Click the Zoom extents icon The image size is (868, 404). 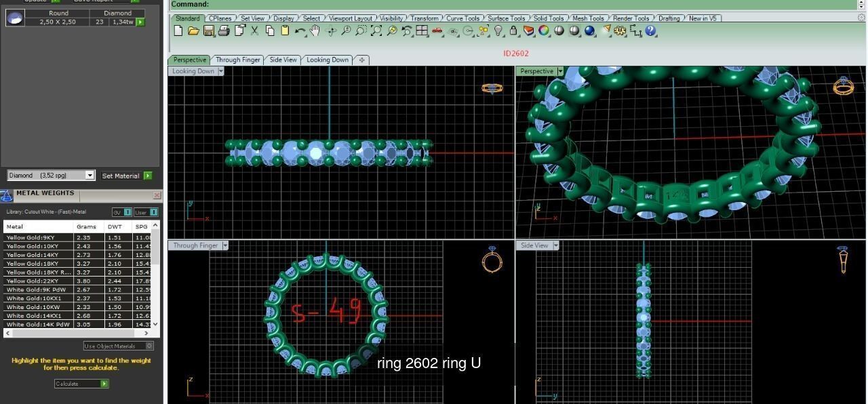tap(376, 31)
